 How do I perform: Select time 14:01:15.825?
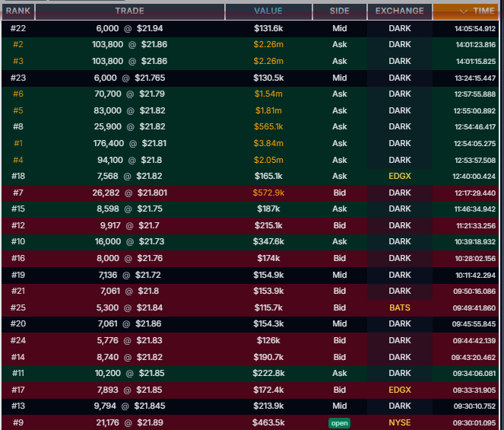tap(476, 61)
